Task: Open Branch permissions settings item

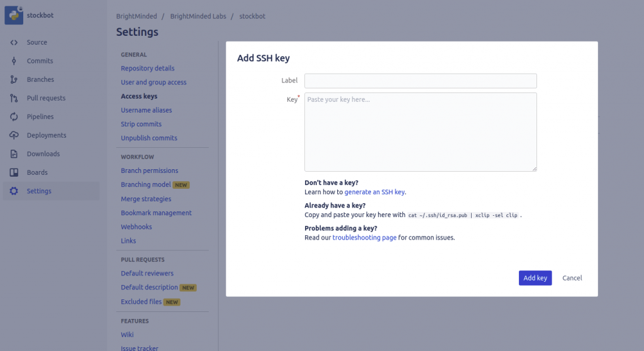Action: [149, 170]
